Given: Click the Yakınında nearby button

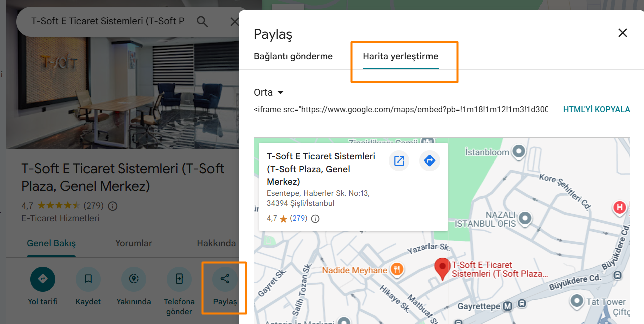Looking at the screenshot, I should 134,286.
